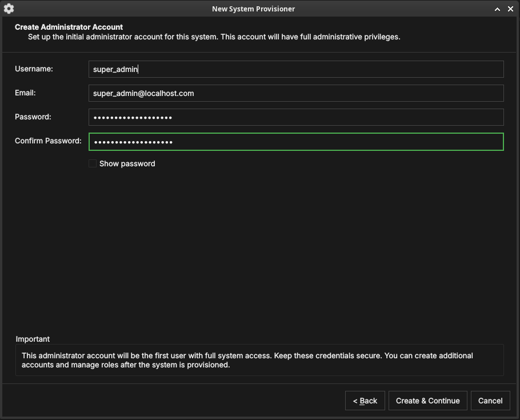Focus the Username input field
520x420 pixels.
tap(296, 69)
